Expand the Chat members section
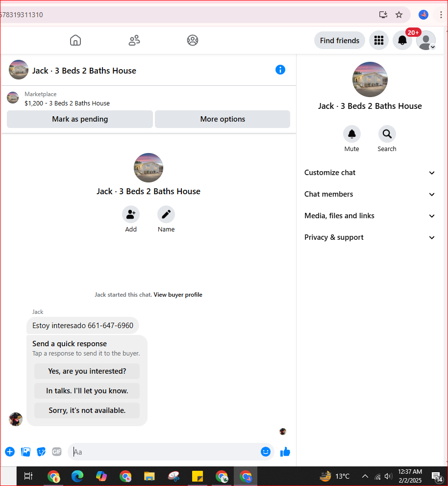 point(370,194)
